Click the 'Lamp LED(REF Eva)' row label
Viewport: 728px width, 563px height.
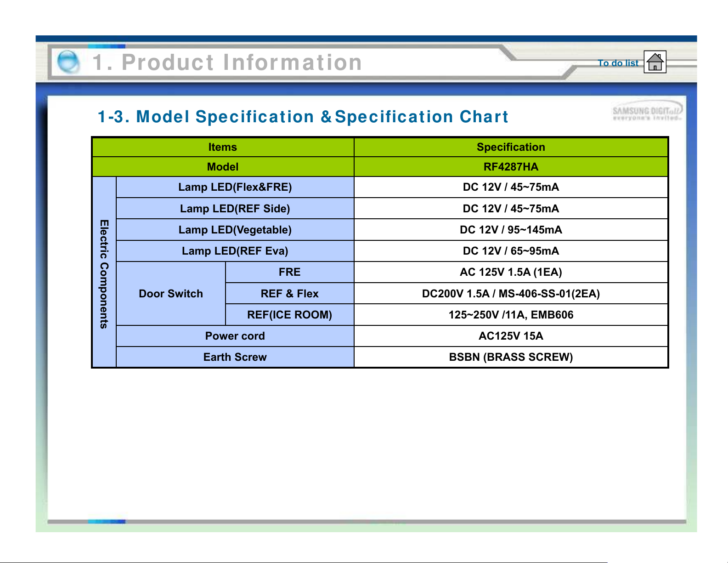click(x=235, y=251)
